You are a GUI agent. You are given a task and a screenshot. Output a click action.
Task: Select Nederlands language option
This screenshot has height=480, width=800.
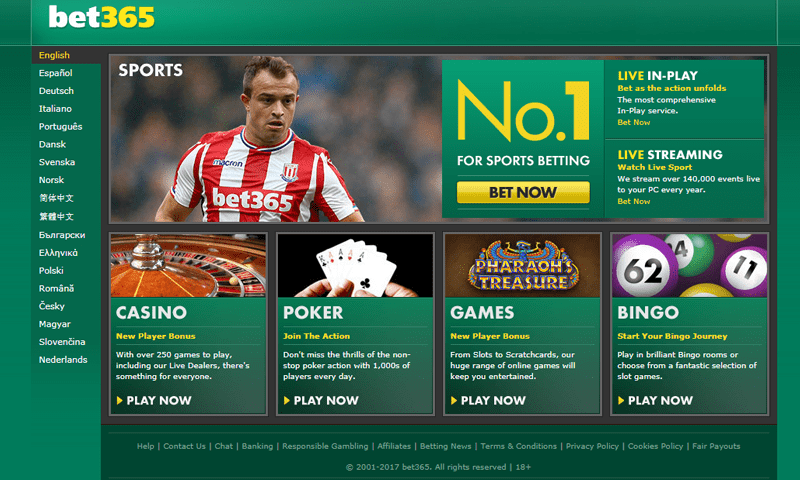tap(63, 360)
